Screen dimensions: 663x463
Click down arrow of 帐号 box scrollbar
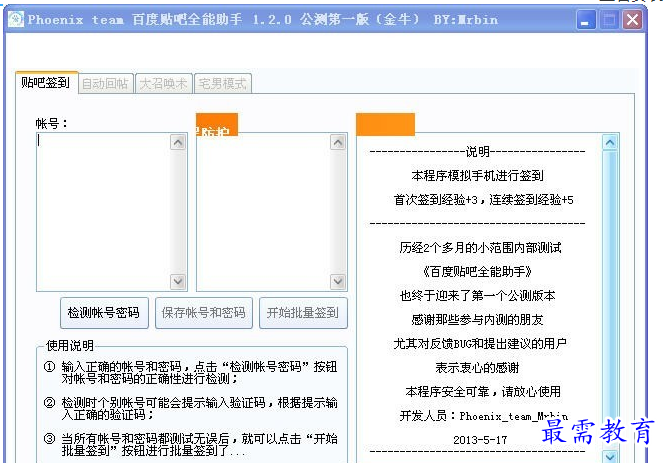tap(178, 282)
